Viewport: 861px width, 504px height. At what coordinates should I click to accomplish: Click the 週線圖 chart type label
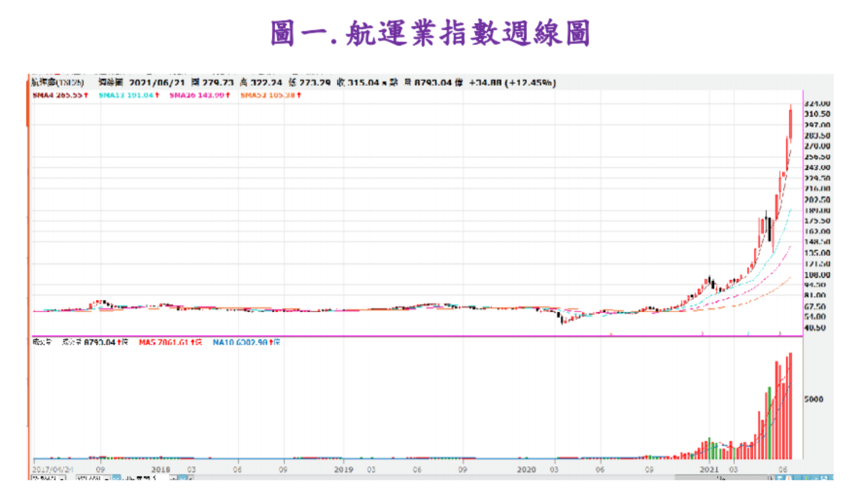pos(110,82)
